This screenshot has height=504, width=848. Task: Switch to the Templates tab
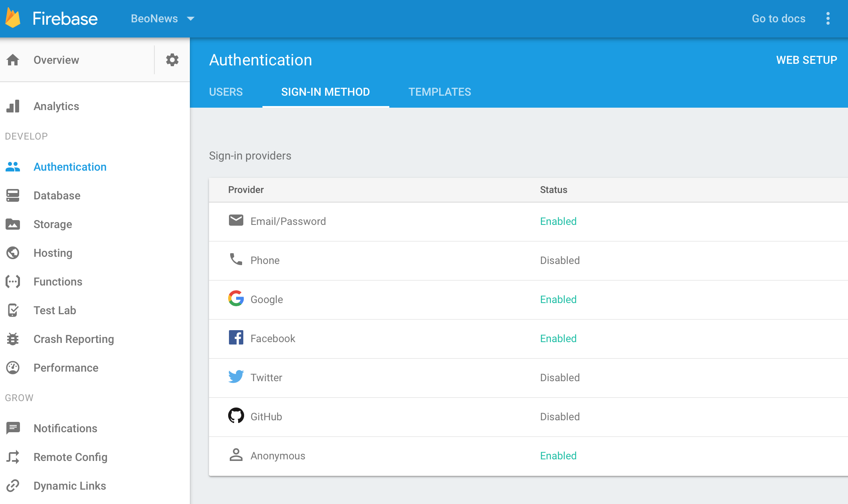coord(440,92)
